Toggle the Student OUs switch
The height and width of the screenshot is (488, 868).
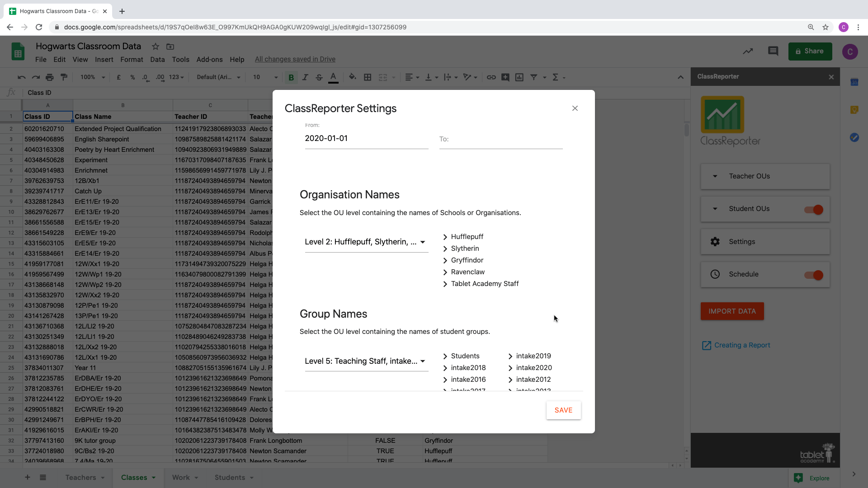pos(814,210)
